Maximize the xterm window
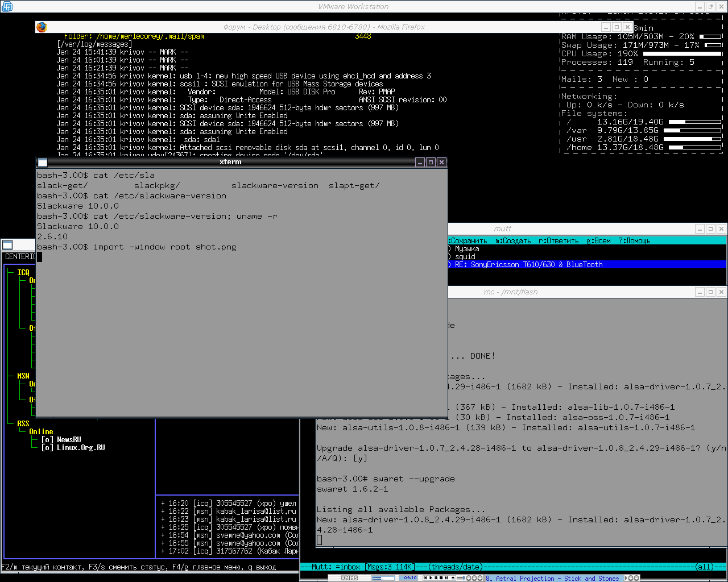Viewport: 728px width, 582px height. [x=431, y=163]
